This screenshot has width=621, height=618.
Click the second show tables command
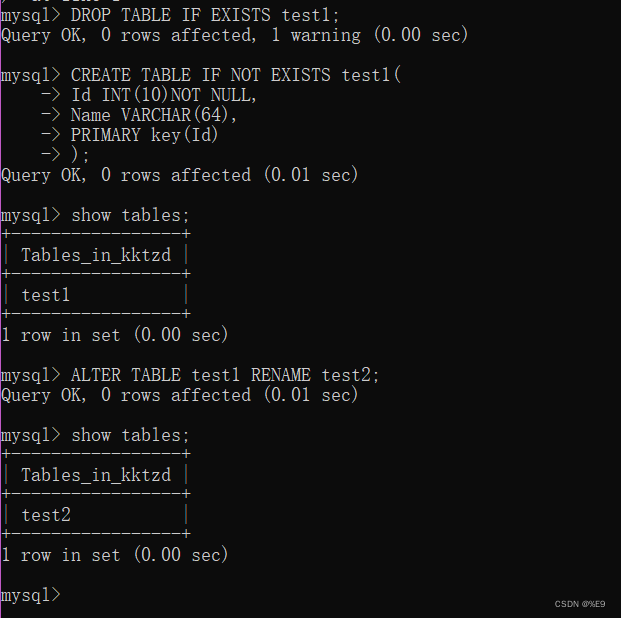(130, 435)
